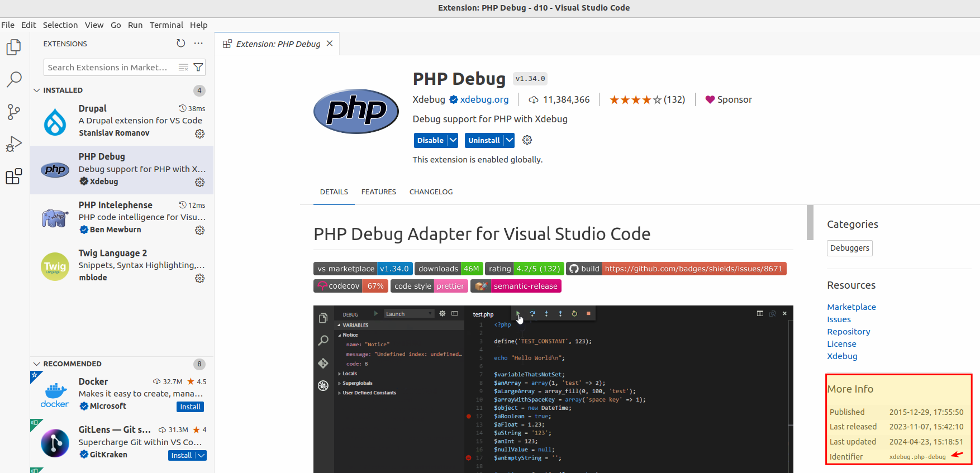Viewport: 980px width, 473px height.
Task: Open the View menu
Action: point(94,25)
